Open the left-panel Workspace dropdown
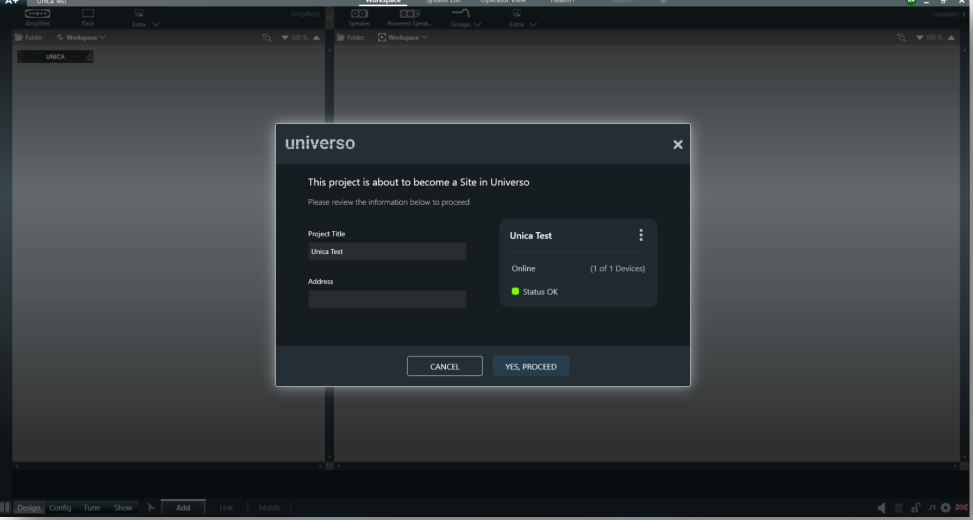 81,37
